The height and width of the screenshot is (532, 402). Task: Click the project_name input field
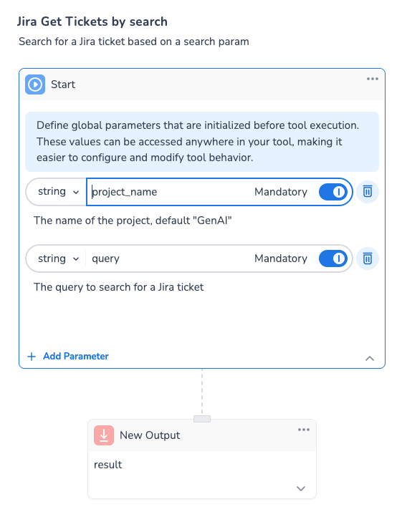pos(168,192)
